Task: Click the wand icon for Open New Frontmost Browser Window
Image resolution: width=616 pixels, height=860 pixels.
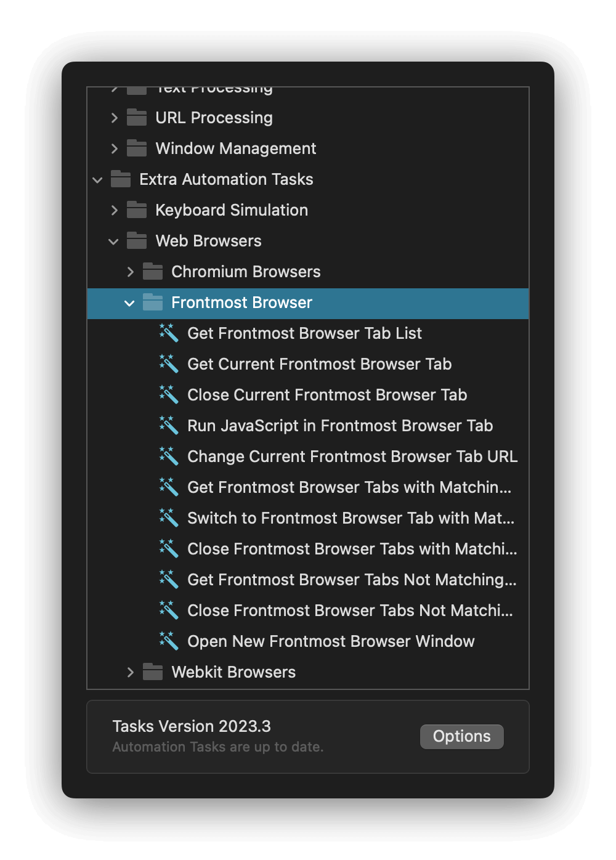Action: (x=168, y=641)
